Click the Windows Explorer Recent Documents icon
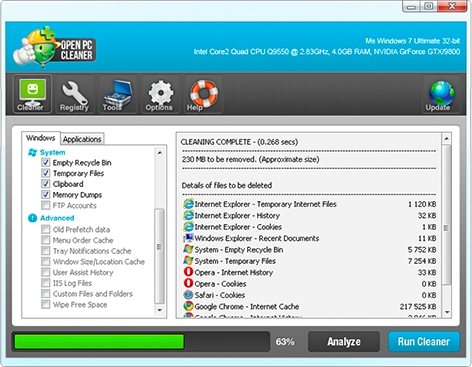Screen dimensions: 472x367 (x=188, y=238)
